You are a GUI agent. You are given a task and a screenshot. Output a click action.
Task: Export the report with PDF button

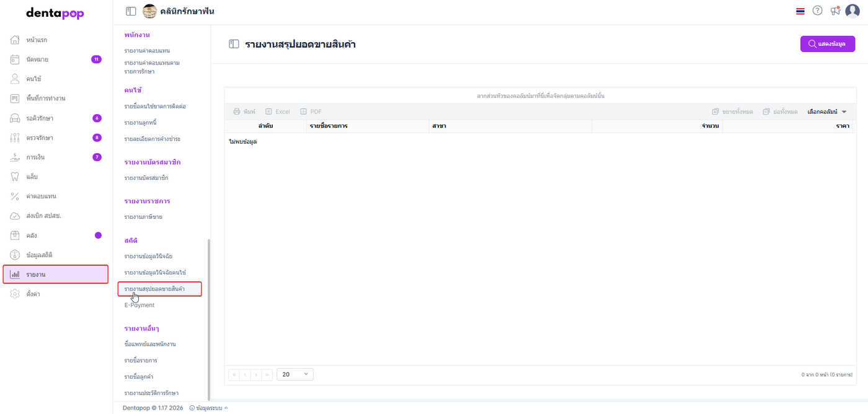(x=311, y=112)
